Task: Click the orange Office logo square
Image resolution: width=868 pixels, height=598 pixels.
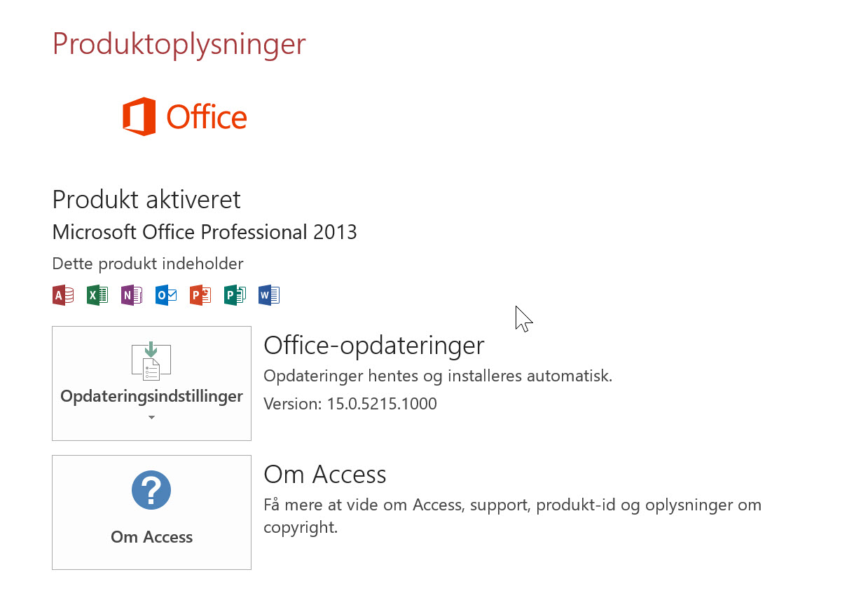Action: click(139, 116)
